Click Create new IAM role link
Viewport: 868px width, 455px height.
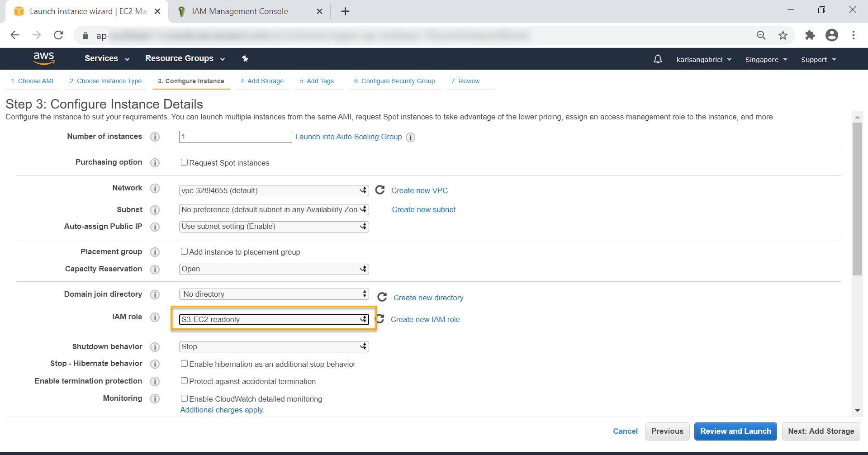coord(425,319)
